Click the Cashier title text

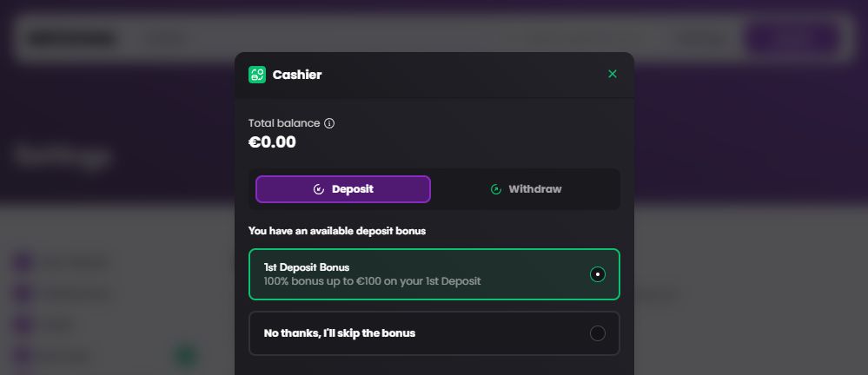(297, 75)
